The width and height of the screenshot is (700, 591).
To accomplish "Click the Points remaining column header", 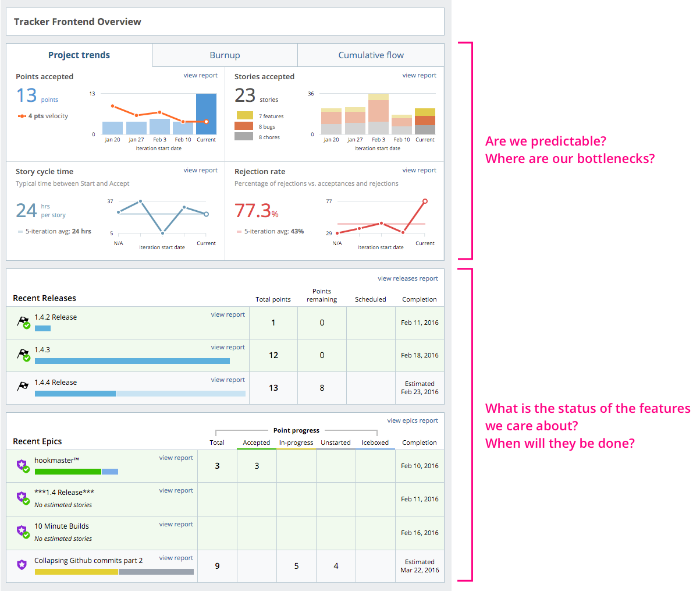I will pyautogui.click(x=322, y=295).
